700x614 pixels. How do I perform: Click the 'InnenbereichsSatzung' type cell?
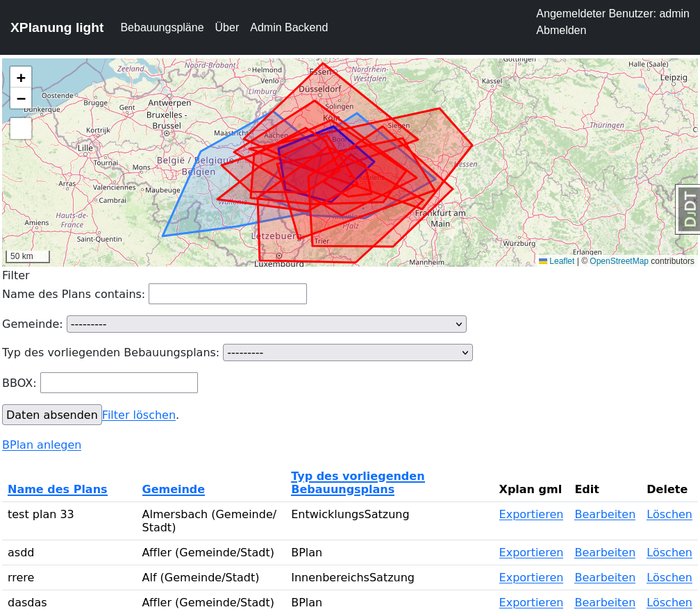353,578
